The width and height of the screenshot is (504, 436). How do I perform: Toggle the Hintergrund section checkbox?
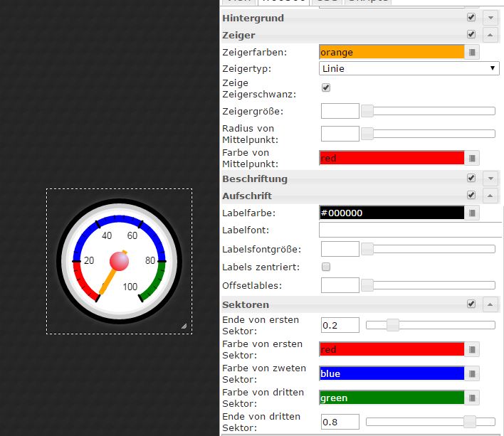(471, 17)
